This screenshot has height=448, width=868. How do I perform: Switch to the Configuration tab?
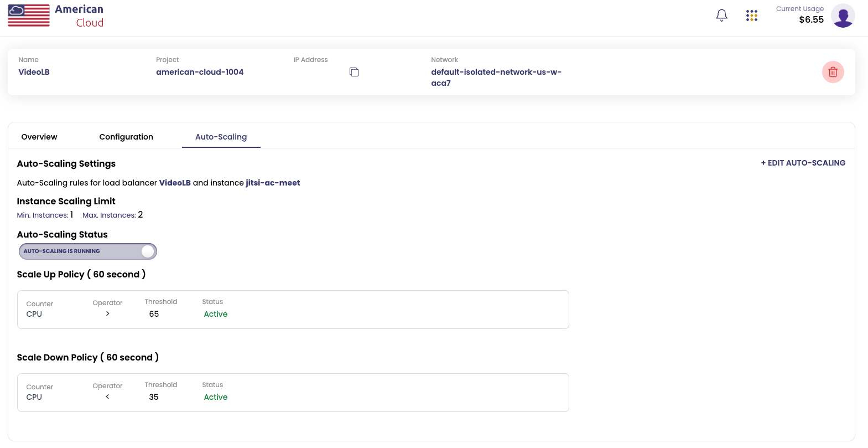(126, 137)
